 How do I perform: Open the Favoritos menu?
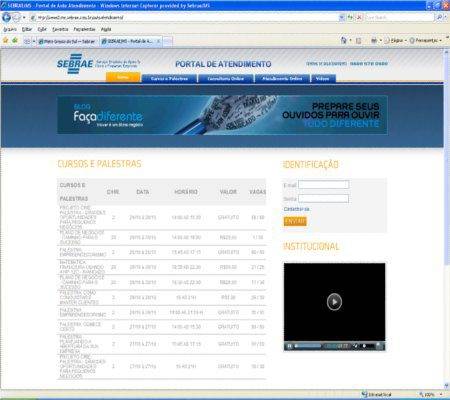pos(60,29)
